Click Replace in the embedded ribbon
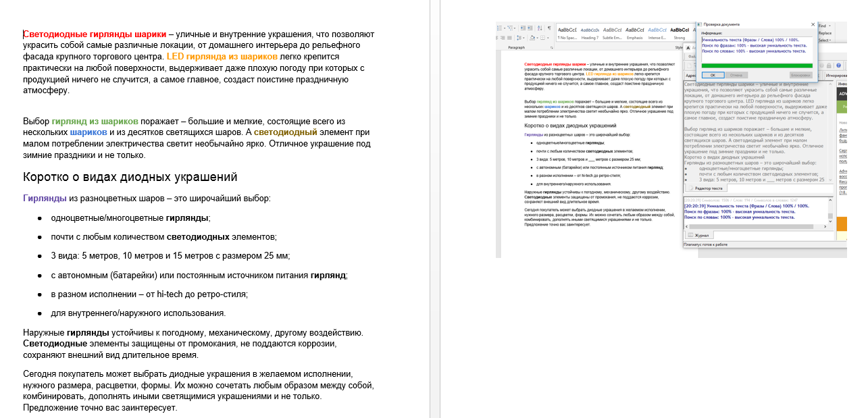 pos(825,33)
